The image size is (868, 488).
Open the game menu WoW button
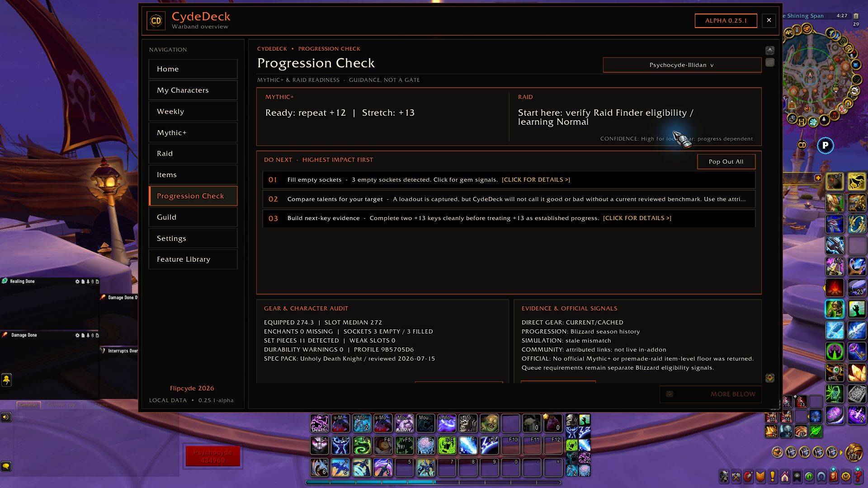(846, 476)
